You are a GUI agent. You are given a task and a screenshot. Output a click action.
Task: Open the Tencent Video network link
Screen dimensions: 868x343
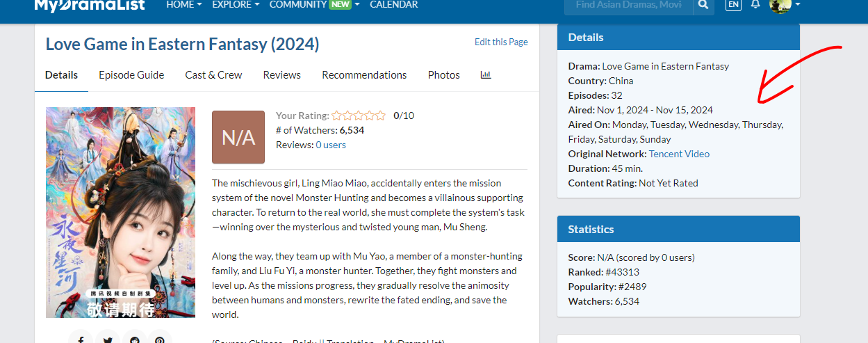679,154
